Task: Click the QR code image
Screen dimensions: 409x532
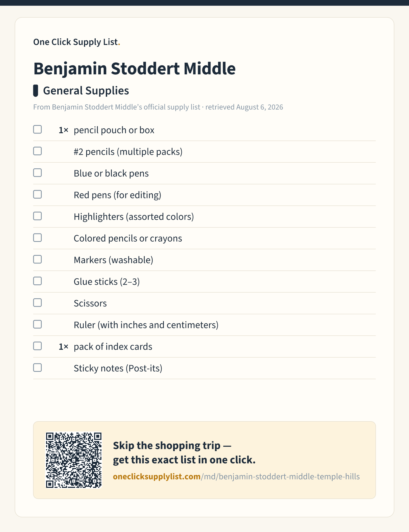Action: [74, 460]
